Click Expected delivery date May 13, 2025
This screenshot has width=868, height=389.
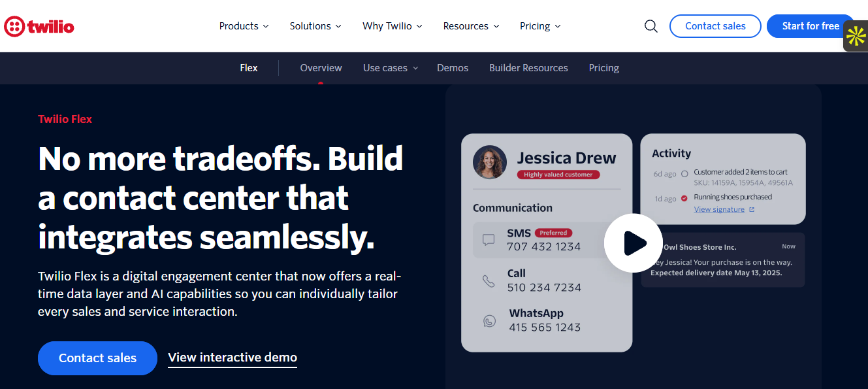click(716, 273)
